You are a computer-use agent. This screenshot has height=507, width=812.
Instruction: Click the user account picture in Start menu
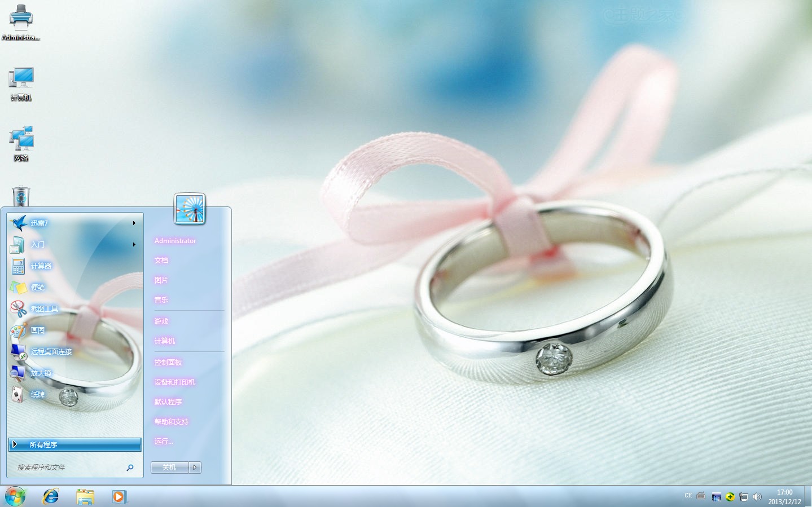coord(190,209)
